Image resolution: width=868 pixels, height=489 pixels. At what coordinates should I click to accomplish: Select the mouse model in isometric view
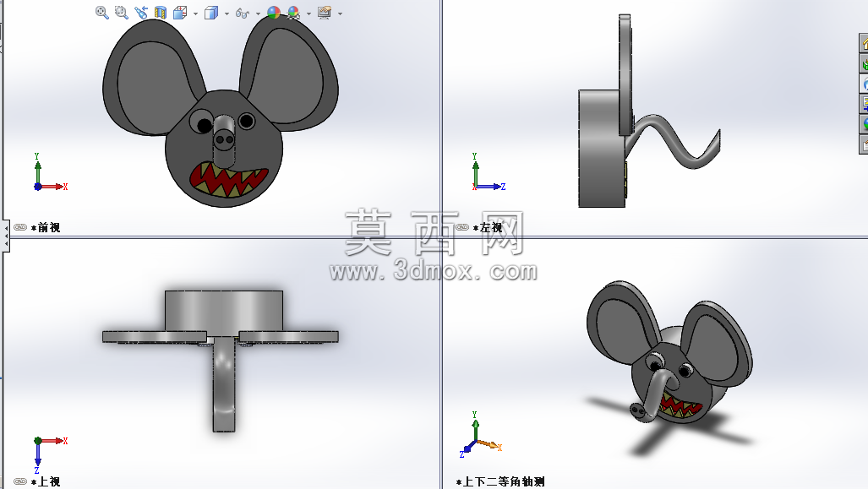pyautogui.click(x=670, y=354)
